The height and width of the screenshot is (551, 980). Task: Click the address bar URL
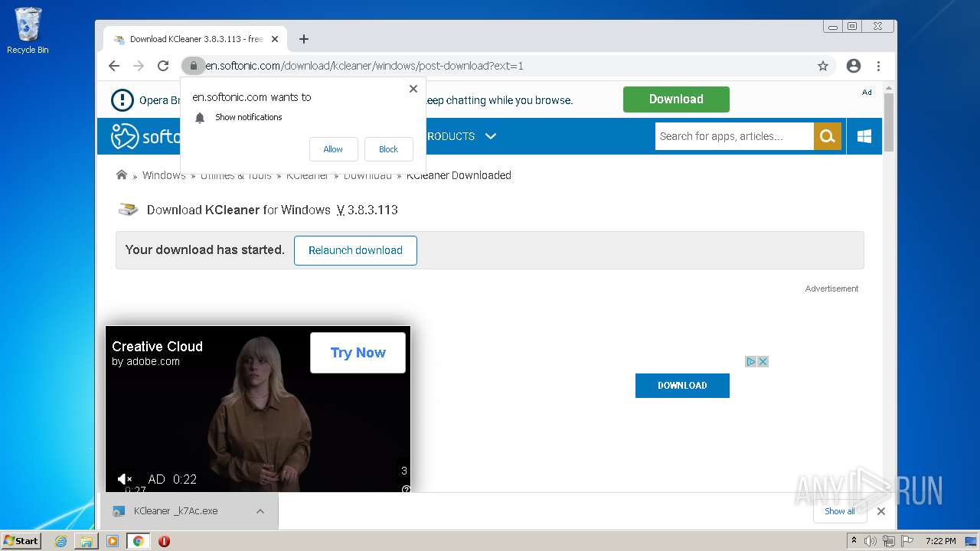364,66
